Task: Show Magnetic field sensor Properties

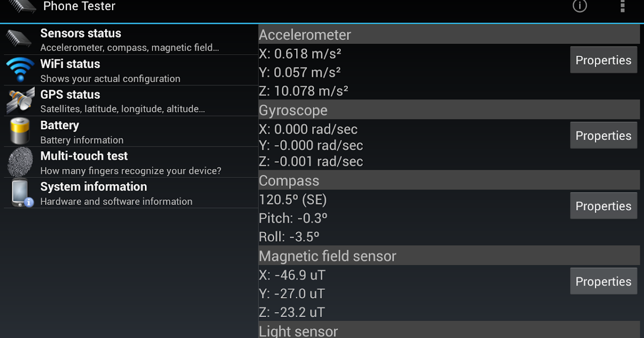Action: [x=603, y=281]
